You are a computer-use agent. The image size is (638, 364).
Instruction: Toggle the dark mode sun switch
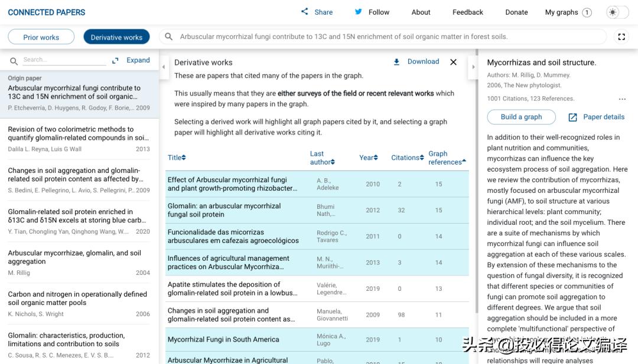click(617, 12)
